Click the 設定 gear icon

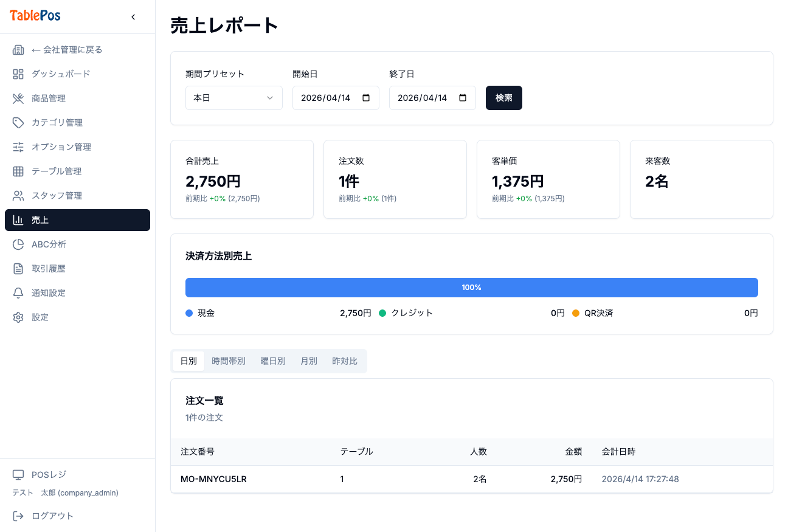18,317
